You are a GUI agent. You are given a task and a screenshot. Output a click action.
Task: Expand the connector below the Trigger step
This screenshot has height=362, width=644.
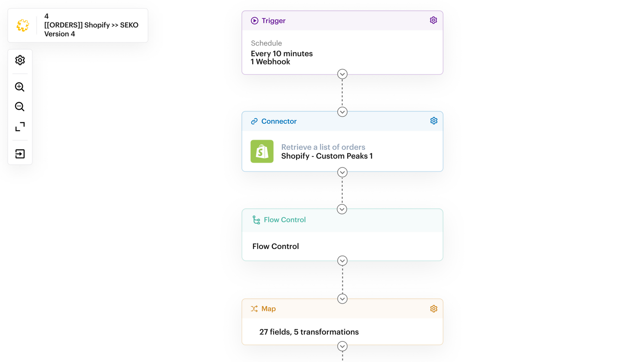click(342, 74)
